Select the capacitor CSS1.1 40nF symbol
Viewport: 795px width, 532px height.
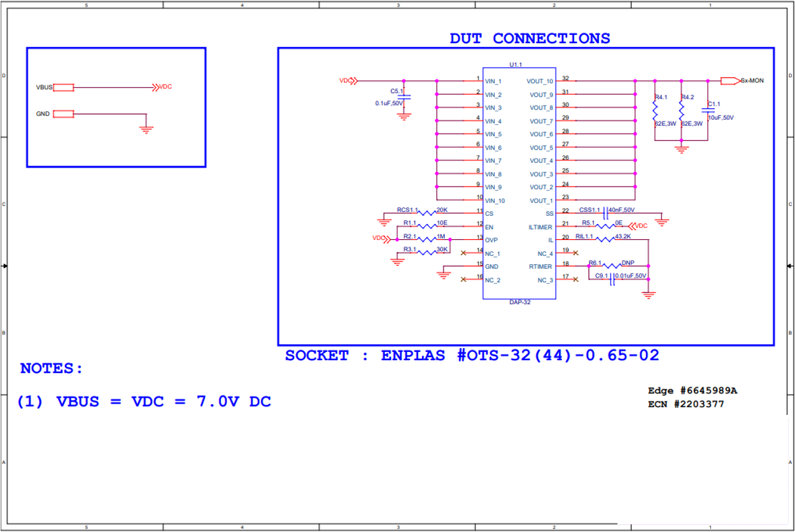(606, 213)
